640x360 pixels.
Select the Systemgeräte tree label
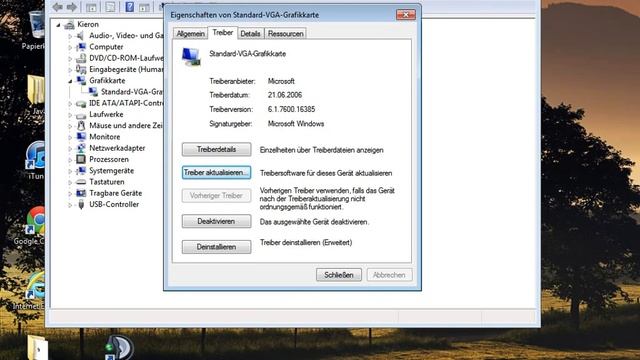111,171
